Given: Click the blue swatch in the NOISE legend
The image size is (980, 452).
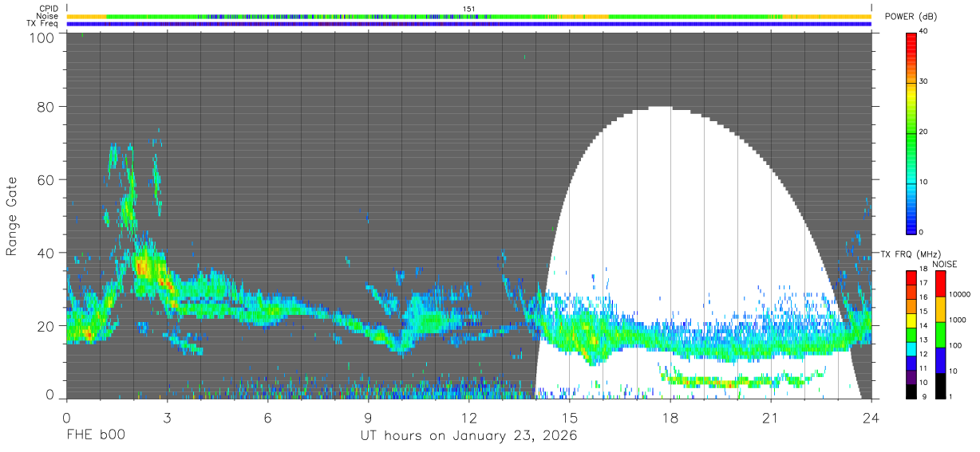Looking at the screenshot, I should click(939, 360).
